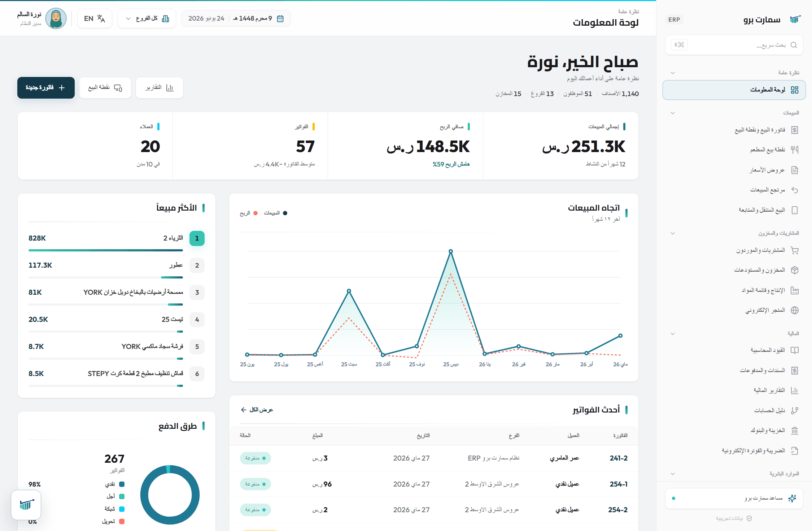Switch language with EN button
812x531 pixels.
coord(95,19)
